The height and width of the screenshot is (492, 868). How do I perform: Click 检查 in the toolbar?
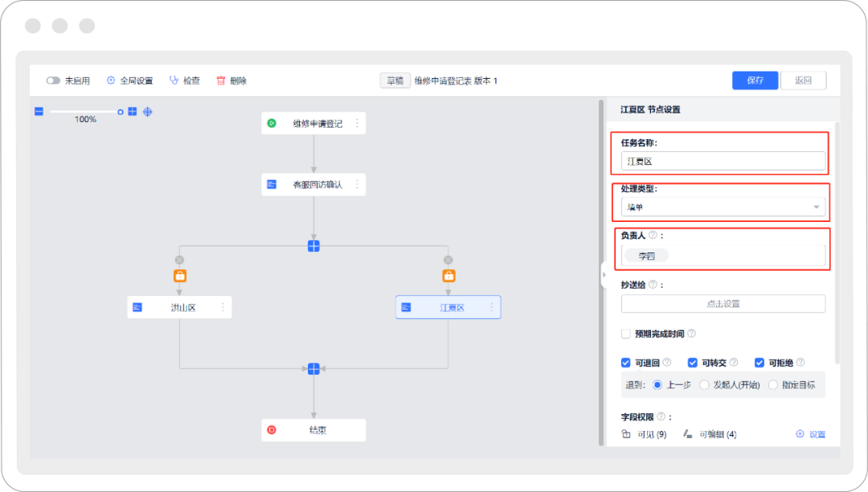(184, 81)
